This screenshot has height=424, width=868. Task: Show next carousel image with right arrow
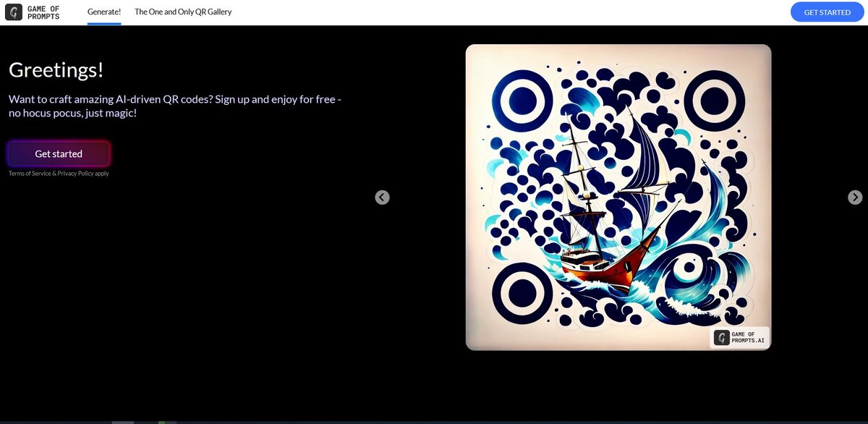(855, 197)
